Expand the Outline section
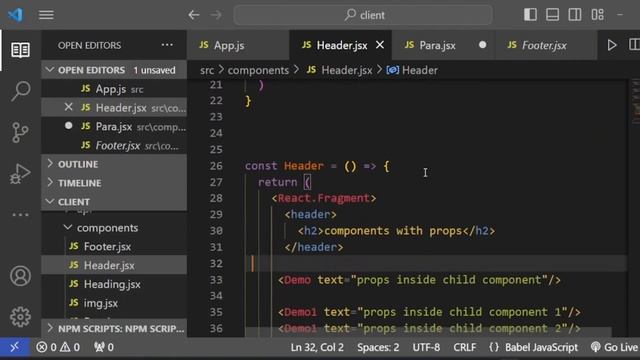The width and height of the screenshot is (640, 360). coord(114,164)
